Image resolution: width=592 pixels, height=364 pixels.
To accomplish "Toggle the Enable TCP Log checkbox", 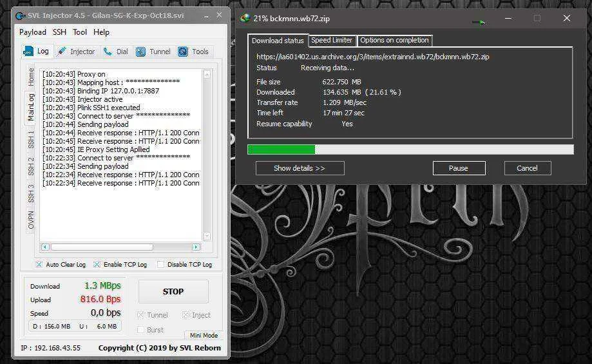I will pos(97,264).
